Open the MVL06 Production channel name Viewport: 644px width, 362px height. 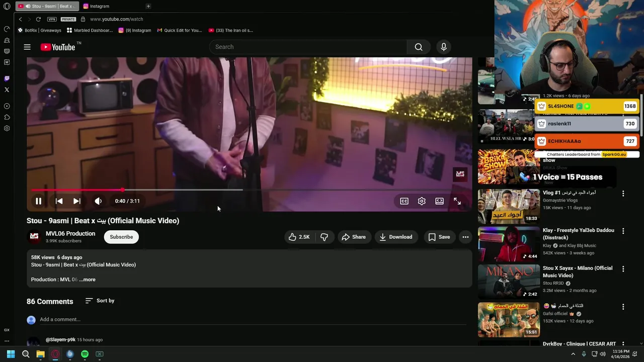[x=70, y=234]
